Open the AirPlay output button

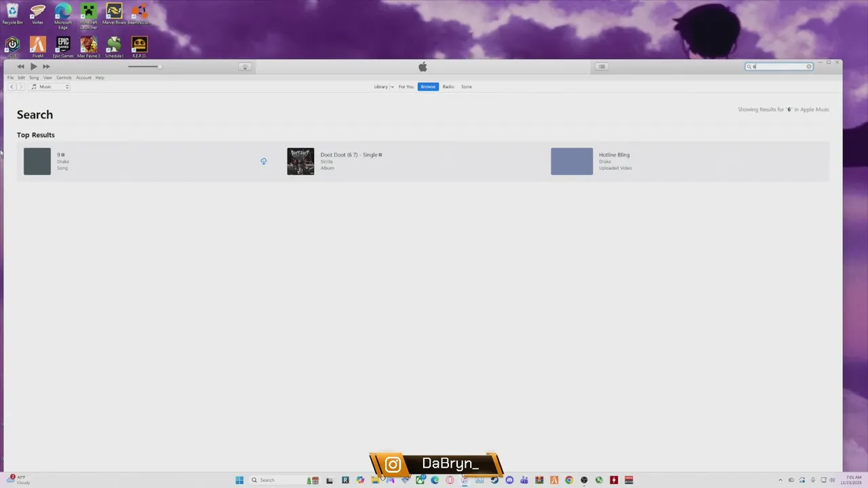pyautogui.click(x=245, y=66)
